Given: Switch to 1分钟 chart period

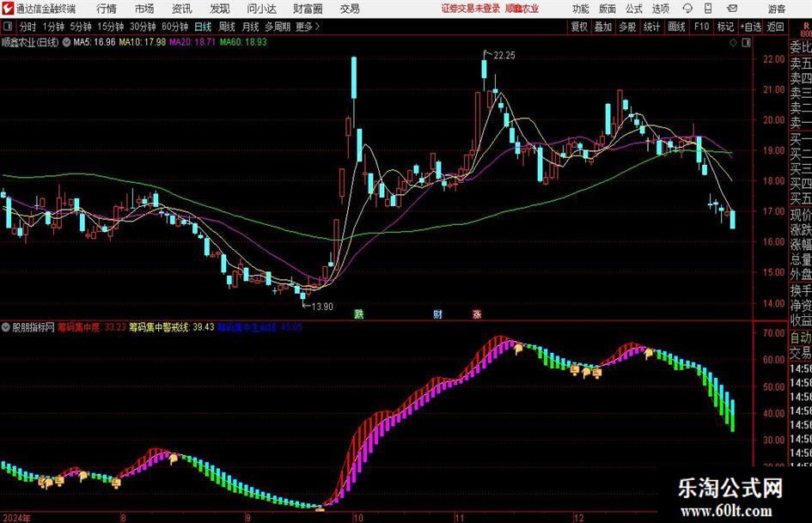Looking at the screenshot, I should point(52,27).
